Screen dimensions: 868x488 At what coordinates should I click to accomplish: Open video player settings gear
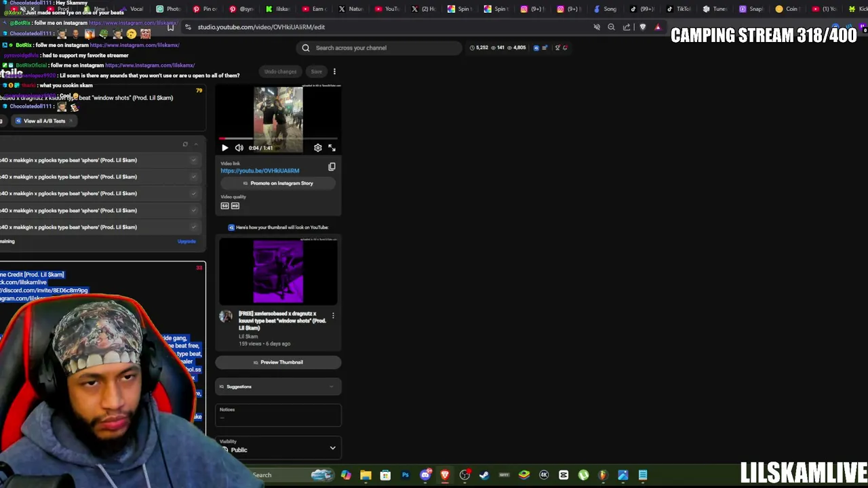pyautogui.click(x=318, y=148)
